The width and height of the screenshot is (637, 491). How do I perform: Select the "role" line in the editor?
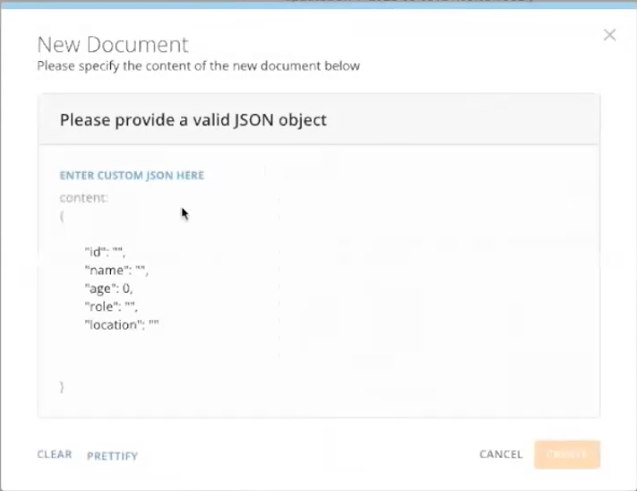point(110,307)
